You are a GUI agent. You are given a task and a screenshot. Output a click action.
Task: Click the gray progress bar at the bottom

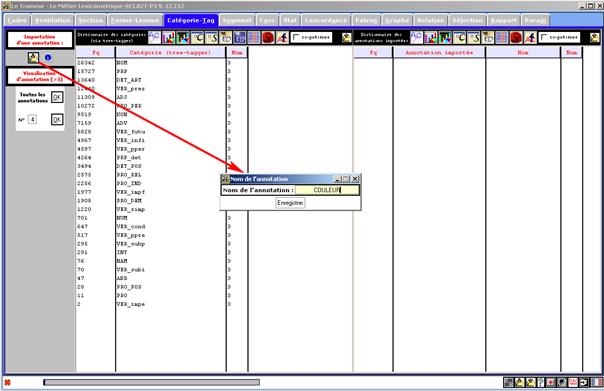click(x=151, y=382)
